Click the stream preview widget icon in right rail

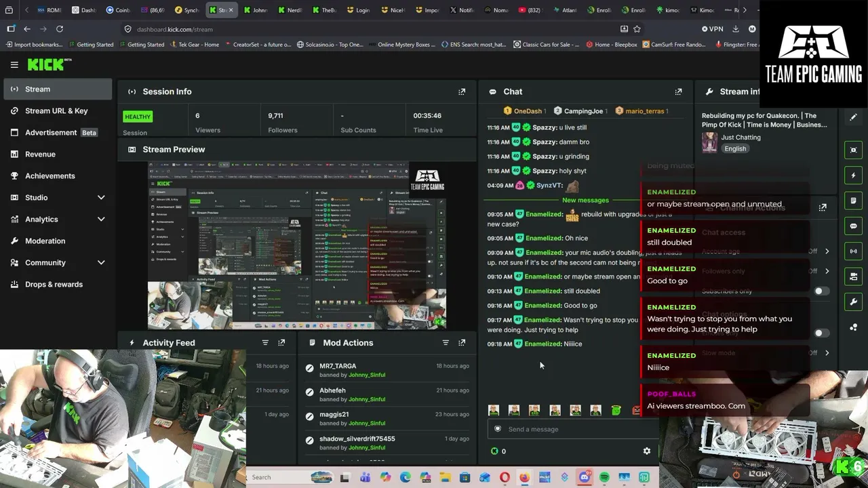pyautogui.click(x=854, y=150)
